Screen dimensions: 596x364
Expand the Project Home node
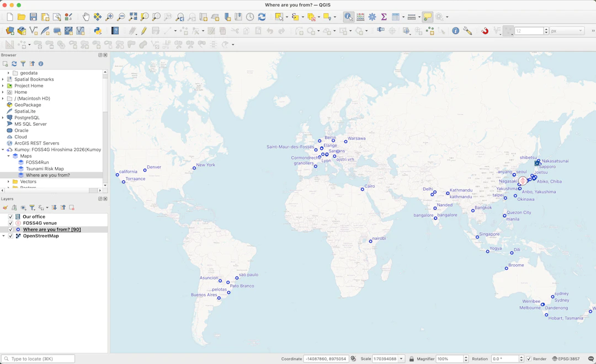point(3,86)
